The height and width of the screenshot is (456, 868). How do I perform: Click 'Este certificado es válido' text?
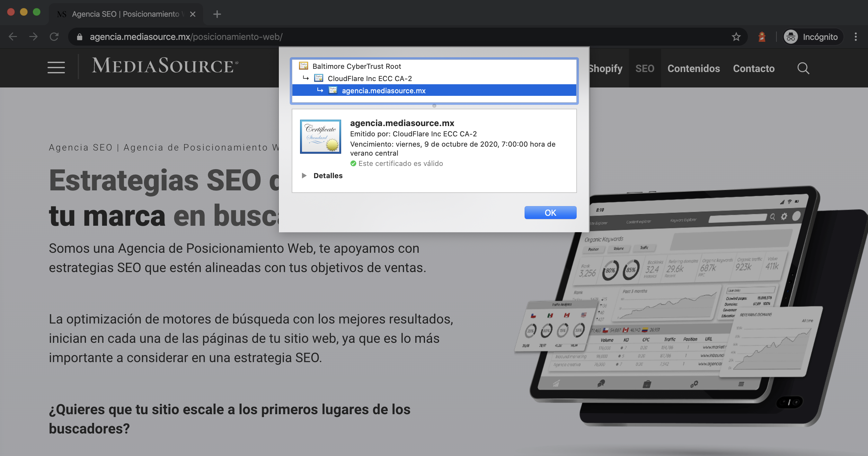400,164
